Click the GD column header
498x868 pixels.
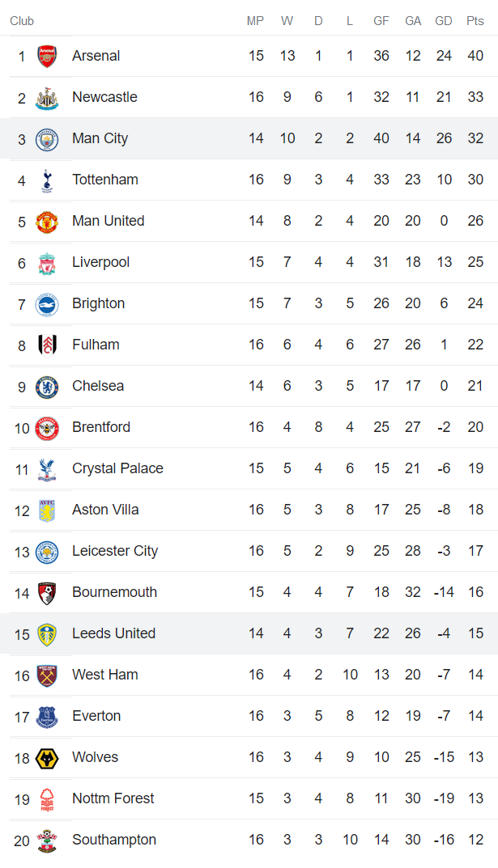(444, 21)
